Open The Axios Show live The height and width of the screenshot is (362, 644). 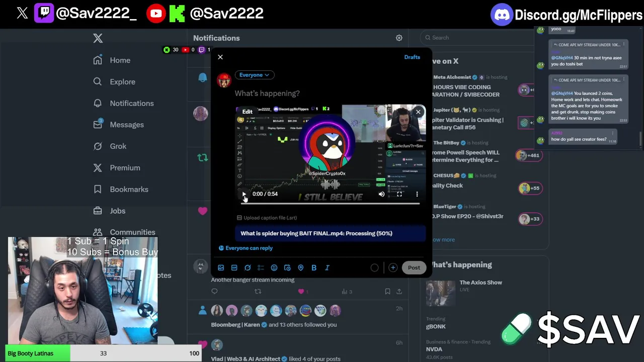(480, 283)
